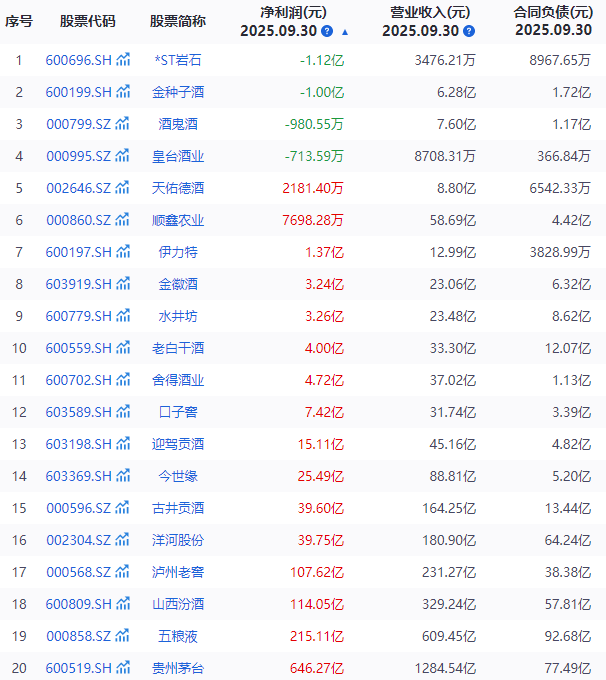Select the contract liability value 92.68亿
606x680 pixels.
568,636
